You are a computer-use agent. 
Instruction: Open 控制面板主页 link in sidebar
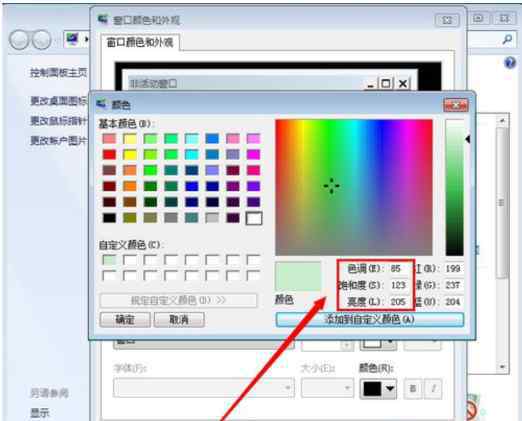(59, 72)
